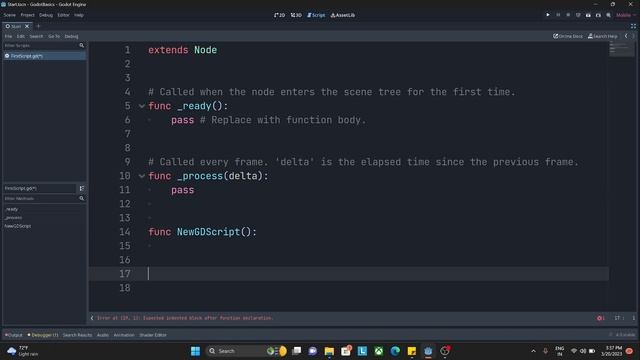Pause the running project

click(x=558, y=15)
